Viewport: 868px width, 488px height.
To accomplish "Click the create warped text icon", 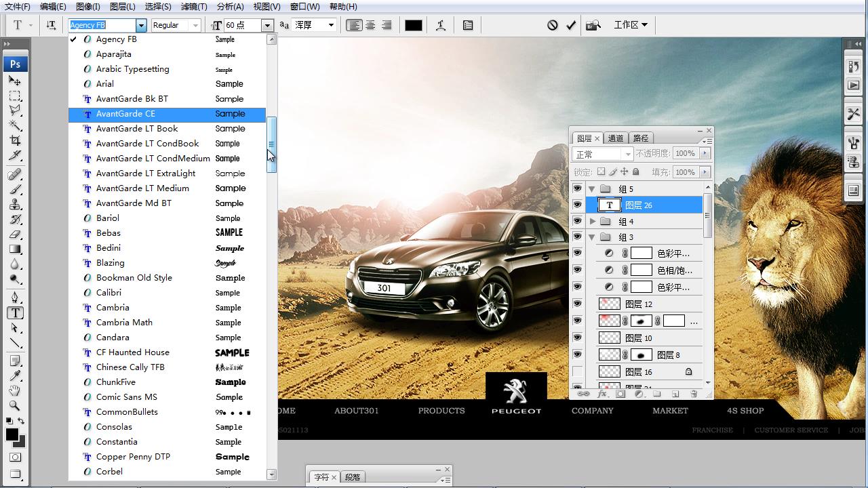I will (x=441, y=25).
